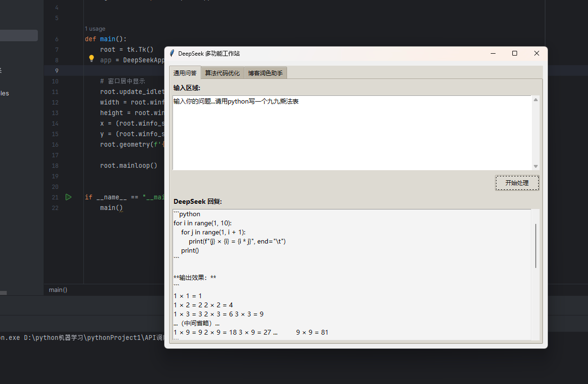
Task: Click 'main()' breadcrumb below the editor
Action: [58, 290]
